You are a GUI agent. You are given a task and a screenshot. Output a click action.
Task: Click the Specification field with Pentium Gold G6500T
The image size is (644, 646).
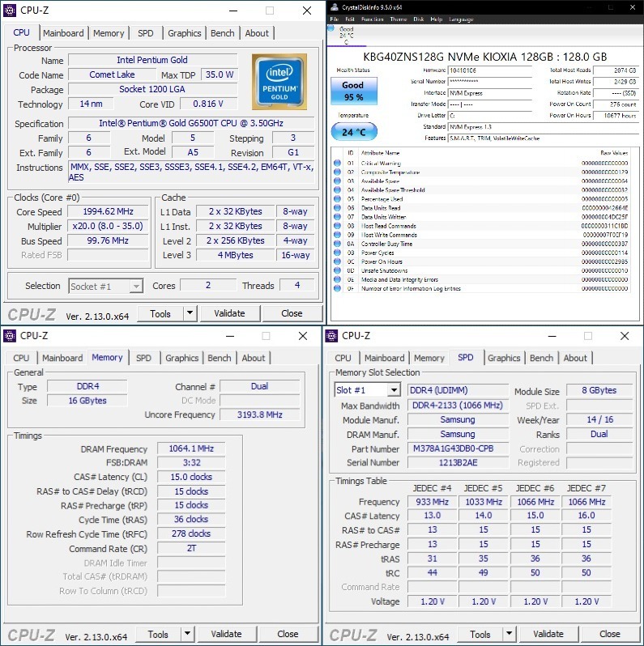(x=191, y=123)
